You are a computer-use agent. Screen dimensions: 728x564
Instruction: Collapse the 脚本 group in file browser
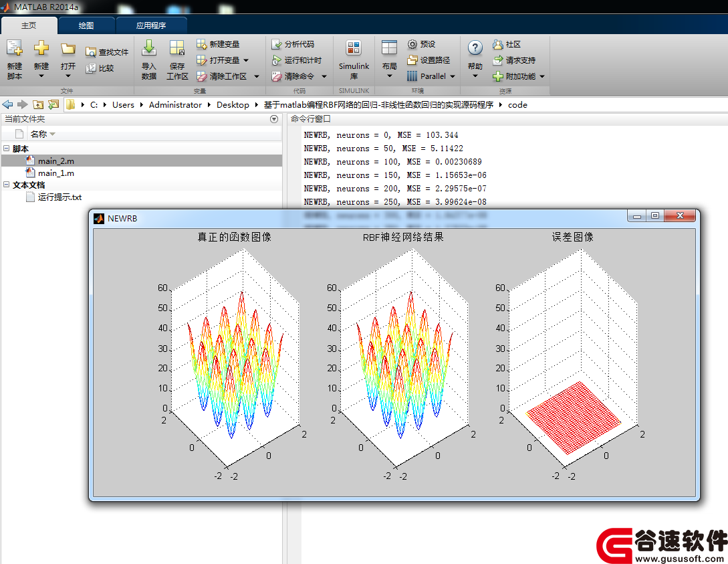(7, 149)
